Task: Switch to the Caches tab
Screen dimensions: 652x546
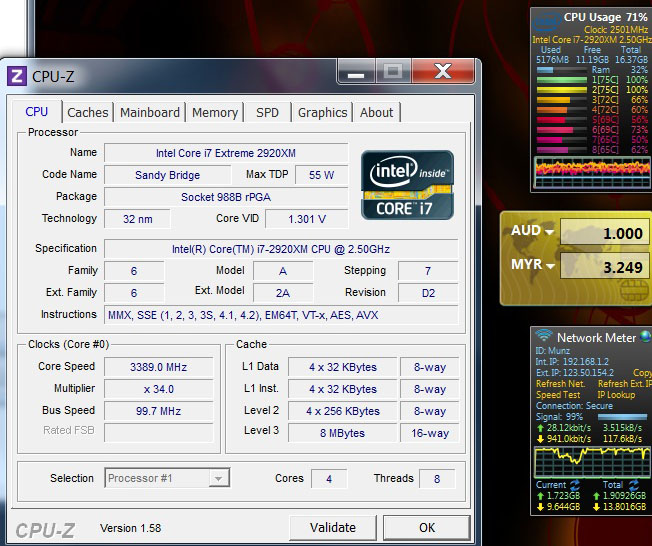Action: (x=88, y=112)
